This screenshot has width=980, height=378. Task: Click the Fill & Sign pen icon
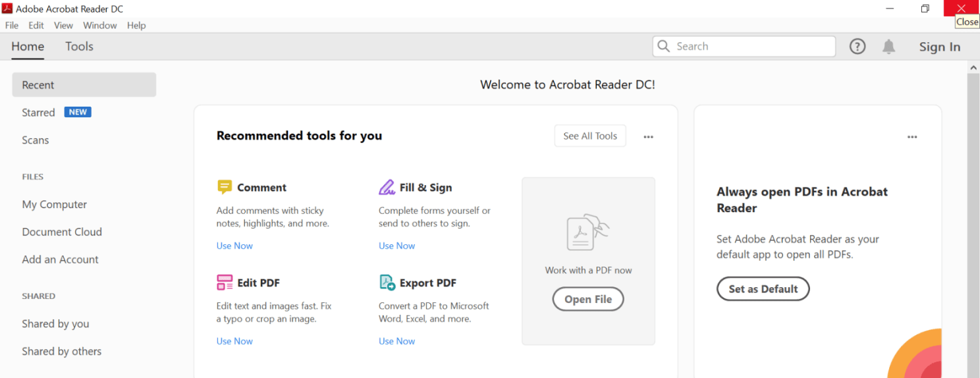pos(387,188)
